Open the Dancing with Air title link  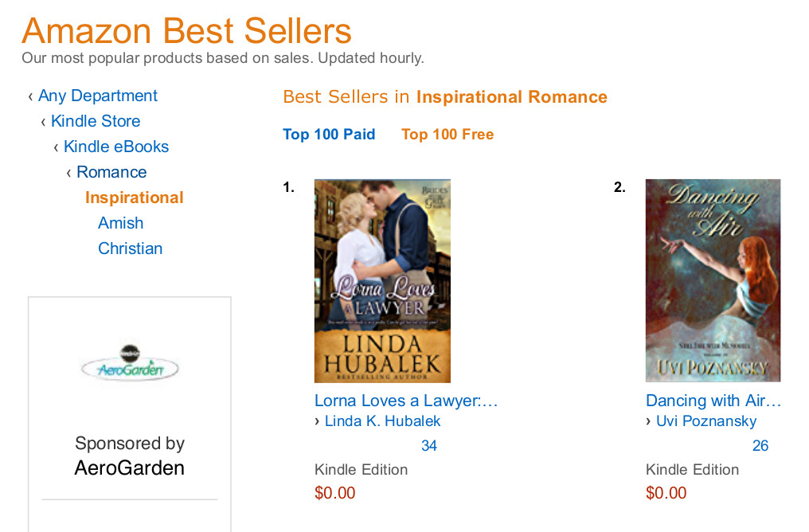pyautogui.click(x=713, y=401)
